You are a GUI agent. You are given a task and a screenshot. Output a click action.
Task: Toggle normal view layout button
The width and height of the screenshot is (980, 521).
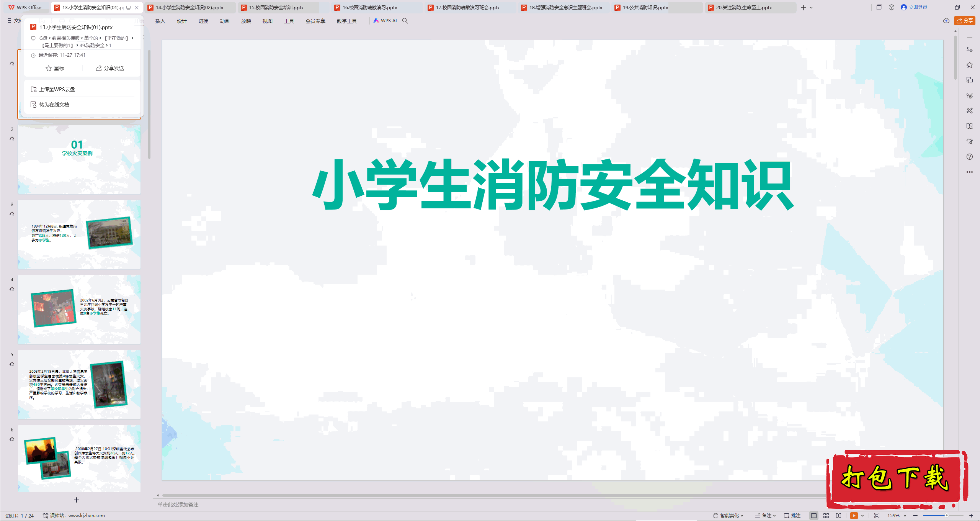[x=814, y=516]
